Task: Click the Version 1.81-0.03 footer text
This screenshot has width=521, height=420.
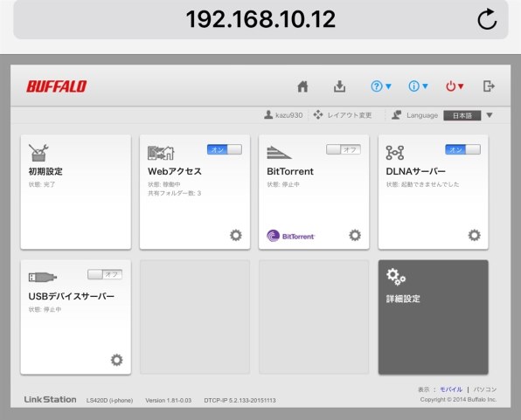Action: 169,401
